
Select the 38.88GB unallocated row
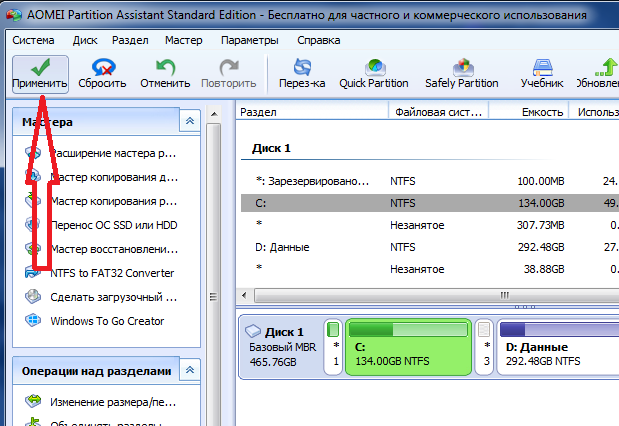430,269
